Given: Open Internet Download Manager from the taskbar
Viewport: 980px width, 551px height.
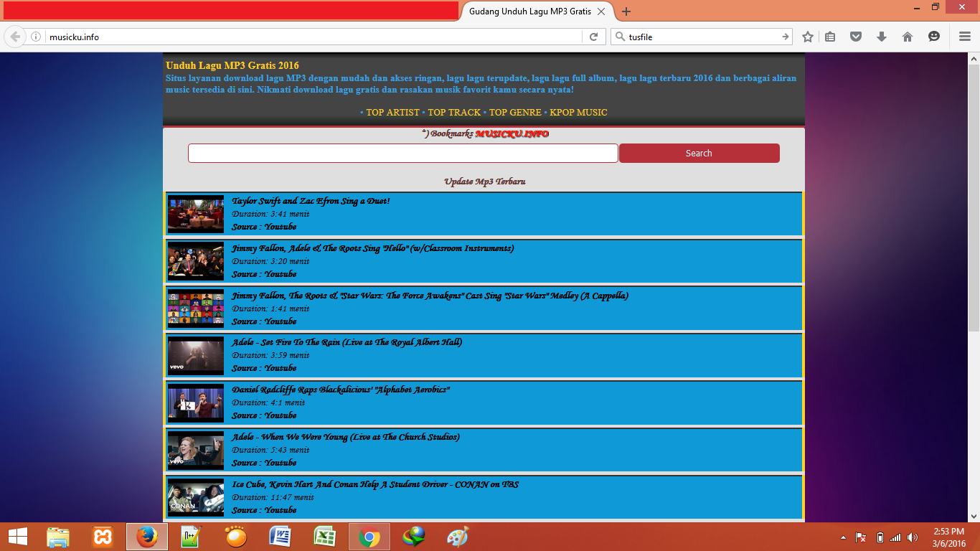Looking at the screenshot, I should pyautogui.click(x=414, y=537).
